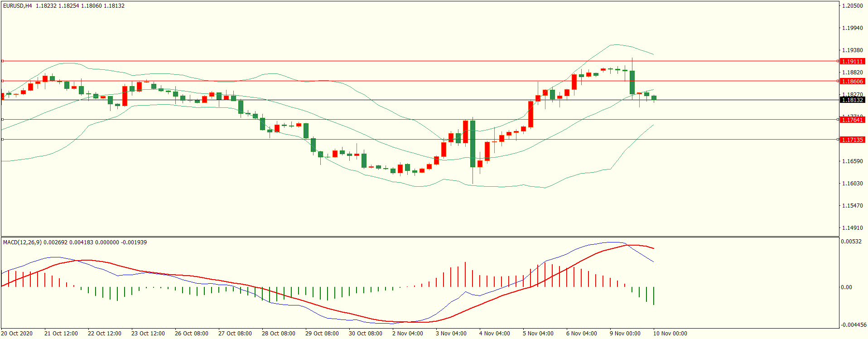Screen dimensions: 868x339
Task: Click the EURUSD,H4 chart title text
Action: click(x=18, y=6)
